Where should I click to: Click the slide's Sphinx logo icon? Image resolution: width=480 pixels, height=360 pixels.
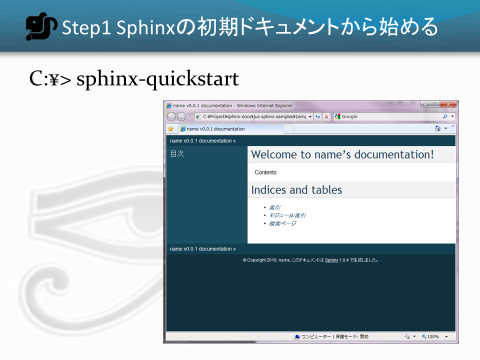click(41, 26)
